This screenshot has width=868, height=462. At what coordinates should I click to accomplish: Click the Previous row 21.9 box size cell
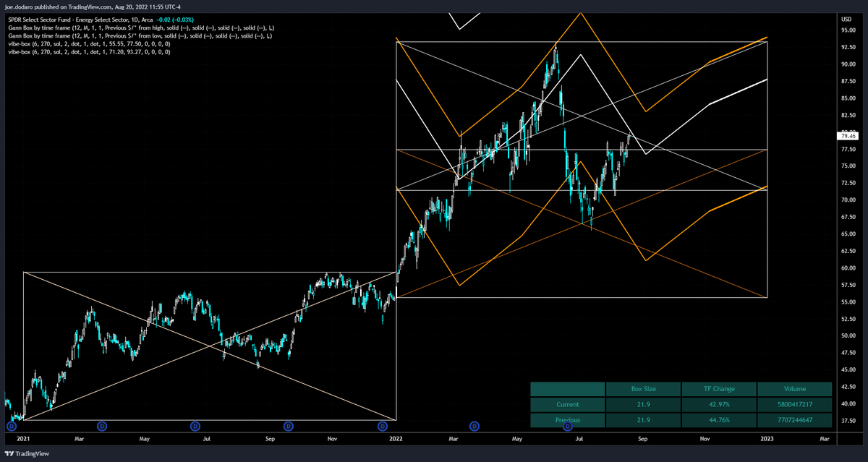coord(643,419)
